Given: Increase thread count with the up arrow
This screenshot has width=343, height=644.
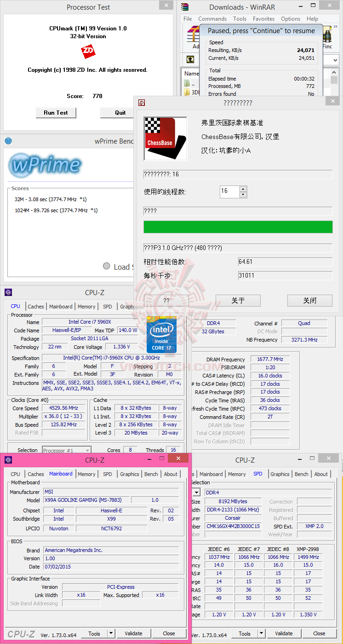Looking at the screenshot, I should pyautogui.click(x=243, y=189).
